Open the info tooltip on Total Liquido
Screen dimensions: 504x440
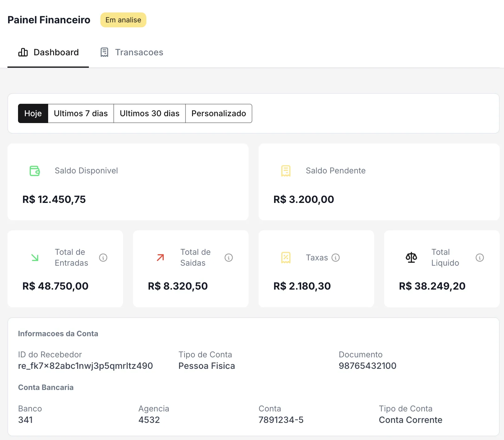(x=480, y=257)
